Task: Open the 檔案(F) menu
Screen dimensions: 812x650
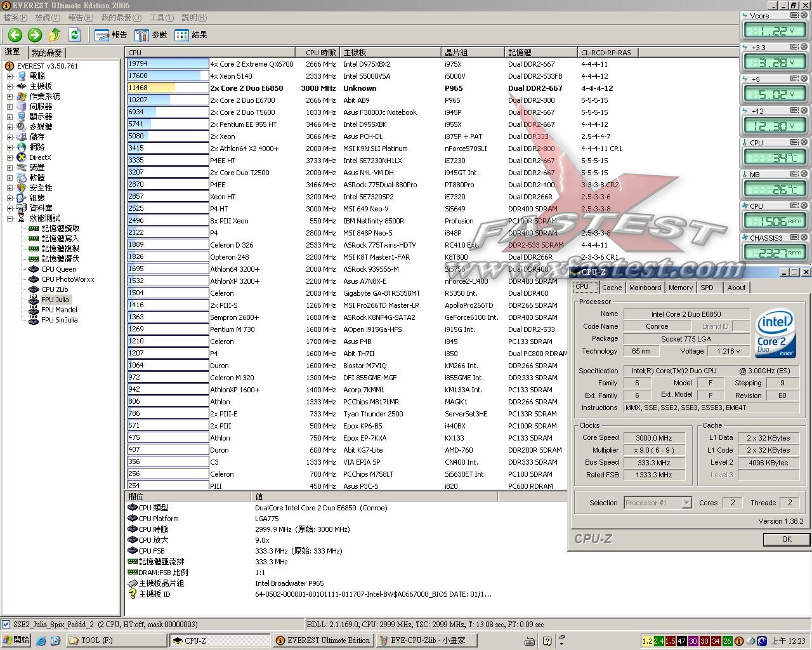Action: pyautogui.click(x=15, y=18)
